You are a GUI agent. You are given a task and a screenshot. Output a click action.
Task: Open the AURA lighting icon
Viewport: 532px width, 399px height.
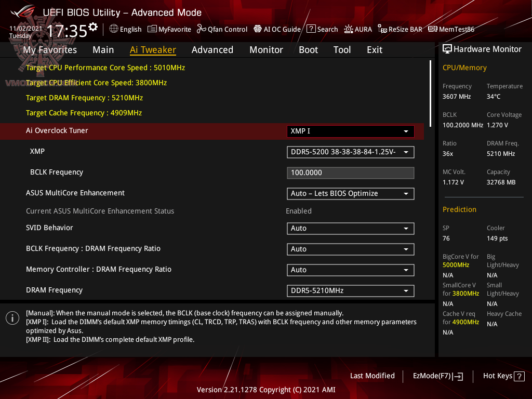pyautogui.click(x=349, y=29)
